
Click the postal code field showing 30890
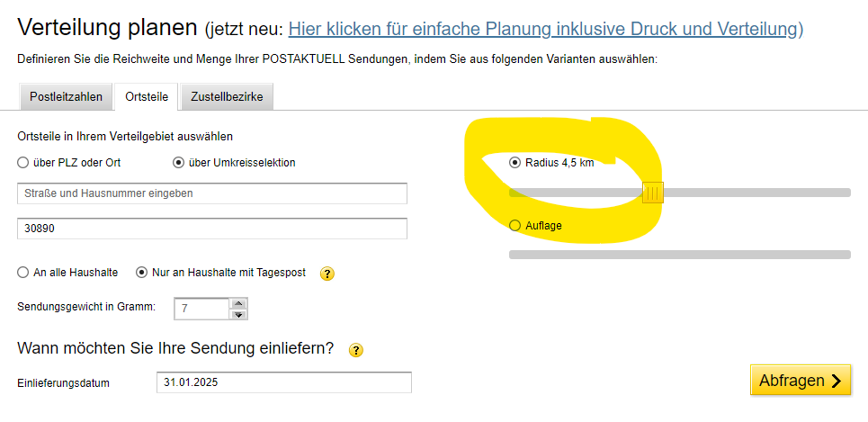click(212, 229)
